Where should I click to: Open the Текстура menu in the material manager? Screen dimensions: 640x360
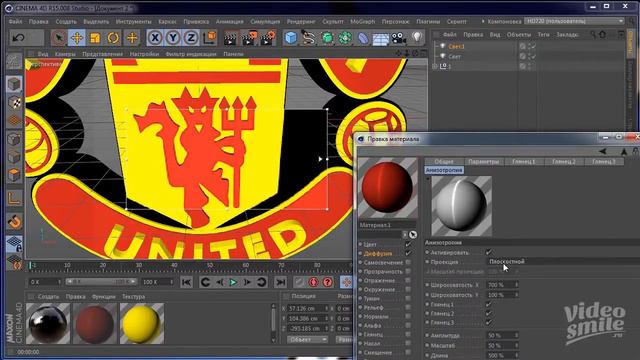(133, 297)
